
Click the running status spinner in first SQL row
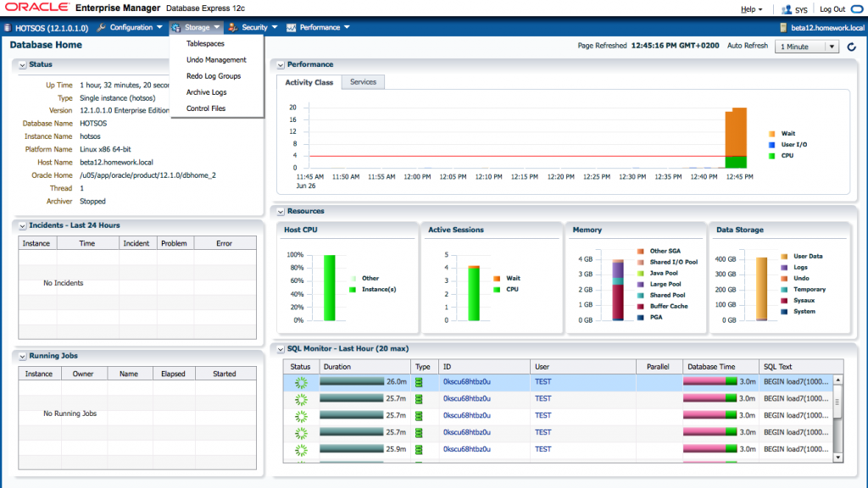coord(301,382)
